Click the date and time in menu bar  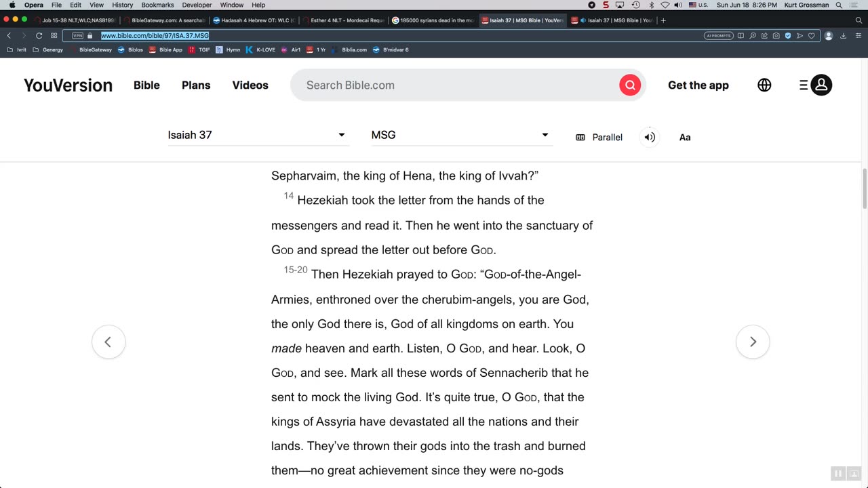(x=747, y=5)
